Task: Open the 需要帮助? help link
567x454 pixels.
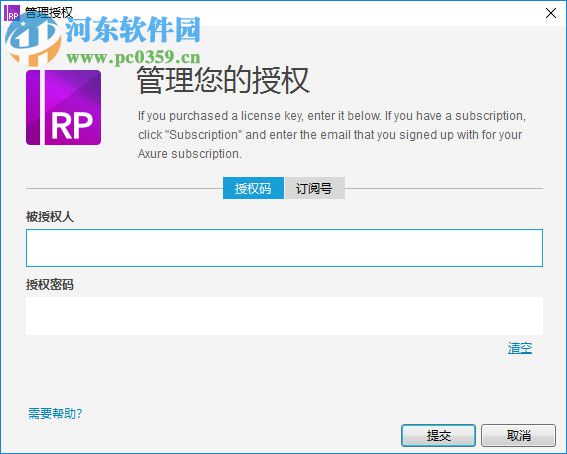Action: [55, 413]
